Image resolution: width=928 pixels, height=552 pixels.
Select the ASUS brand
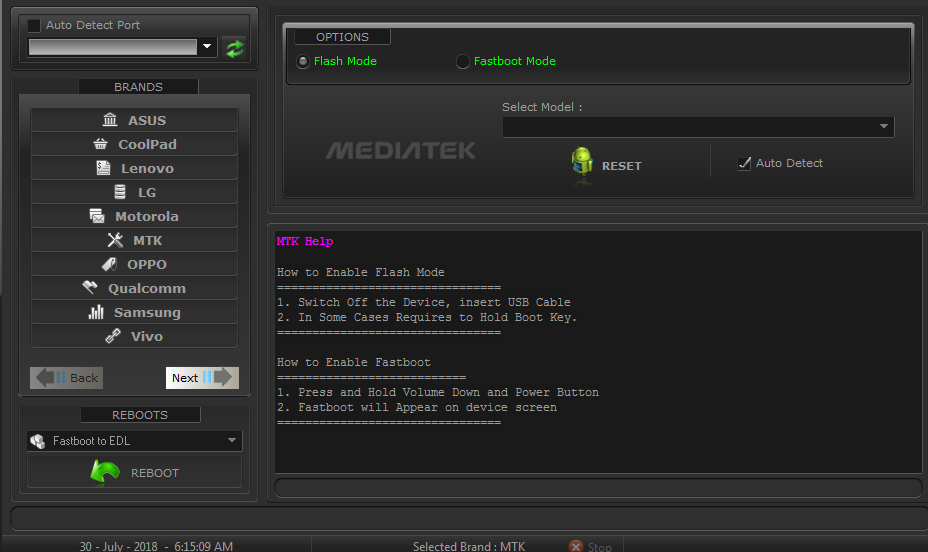[x=134, y=120]
